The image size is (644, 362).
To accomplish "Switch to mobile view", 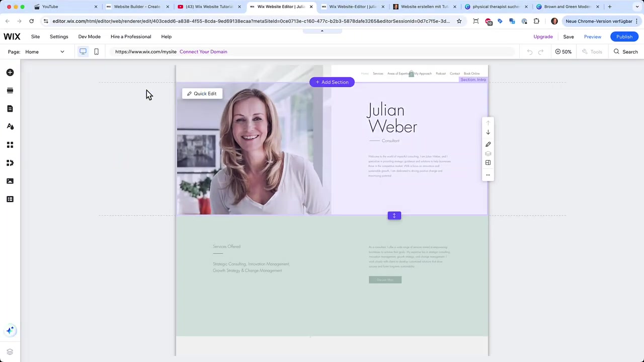I will [96, 51].
